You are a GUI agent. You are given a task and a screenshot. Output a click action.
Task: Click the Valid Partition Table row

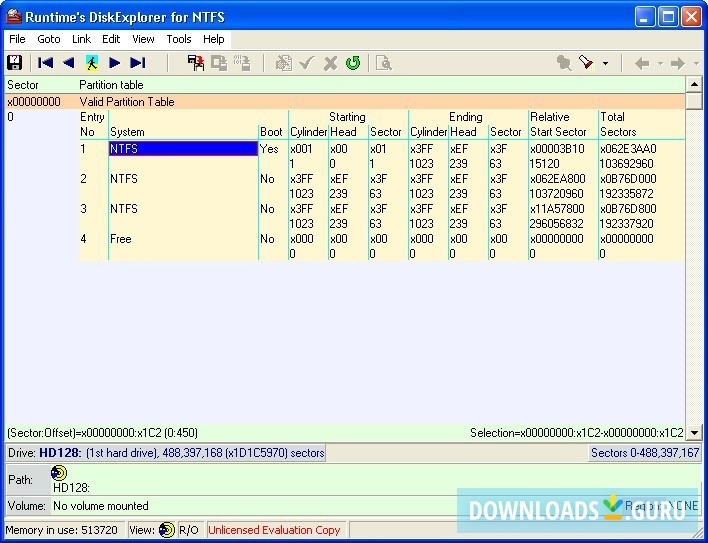click(x=345, y=102)
